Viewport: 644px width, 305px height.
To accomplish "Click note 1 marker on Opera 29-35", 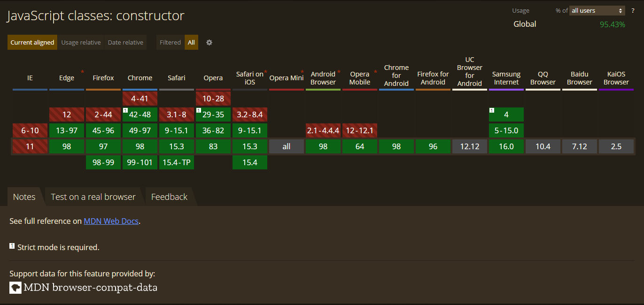I will point(199,110).
